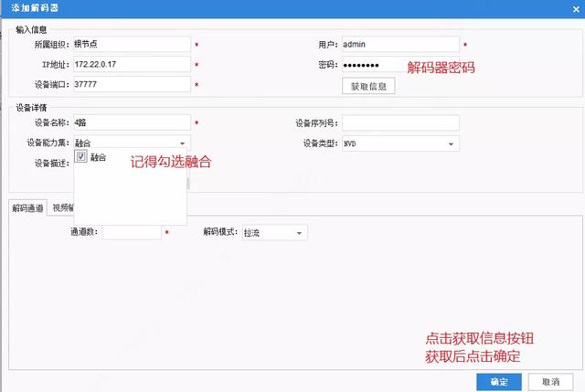
Task: Switch to the 解码通道 tab
Action: pyautogui.click(x=27, y=207)
